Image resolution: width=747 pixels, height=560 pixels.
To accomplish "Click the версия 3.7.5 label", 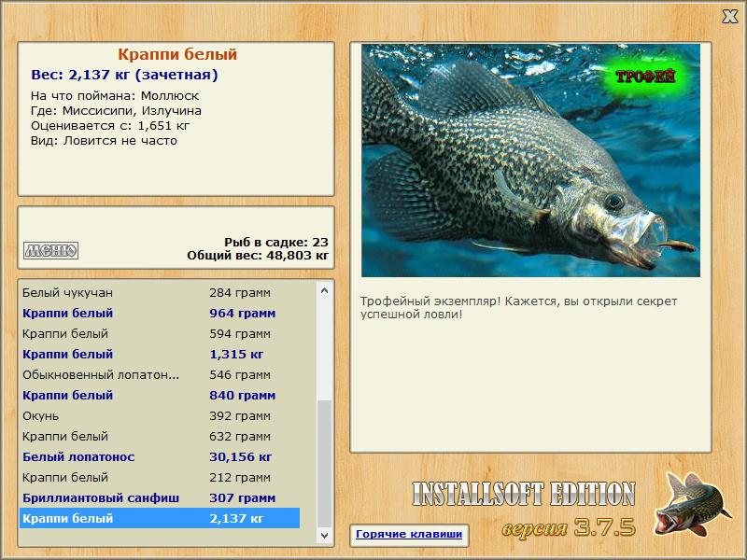I will point(569,527).
